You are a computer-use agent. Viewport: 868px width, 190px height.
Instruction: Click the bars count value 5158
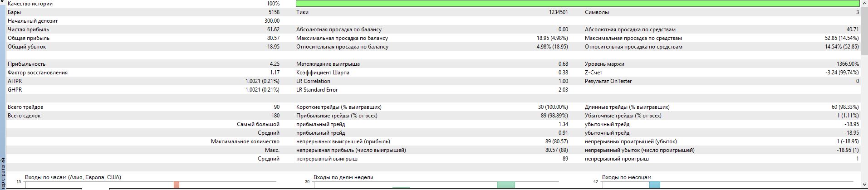pos(274,12)
